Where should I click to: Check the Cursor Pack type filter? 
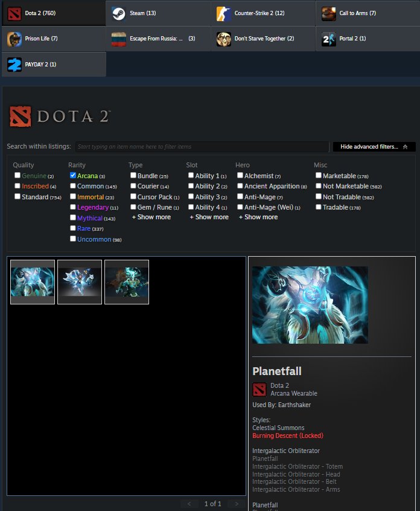point(133,196)
